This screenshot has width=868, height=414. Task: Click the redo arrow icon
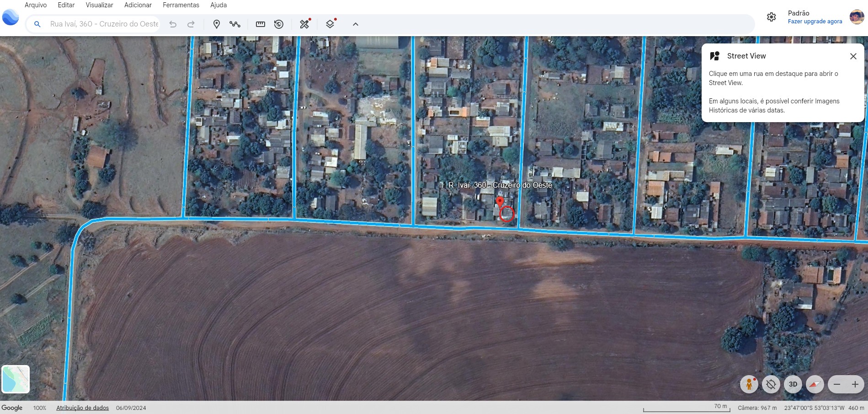(x=191, y=24)
